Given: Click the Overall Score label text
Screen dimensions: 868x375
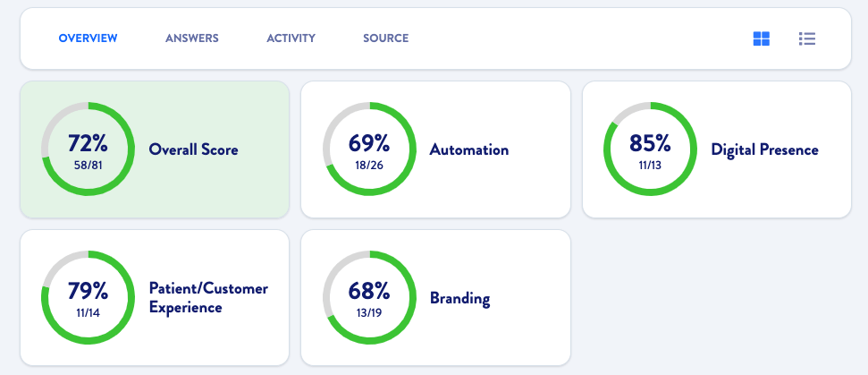Looking at the screenshot, I should 194,149.
